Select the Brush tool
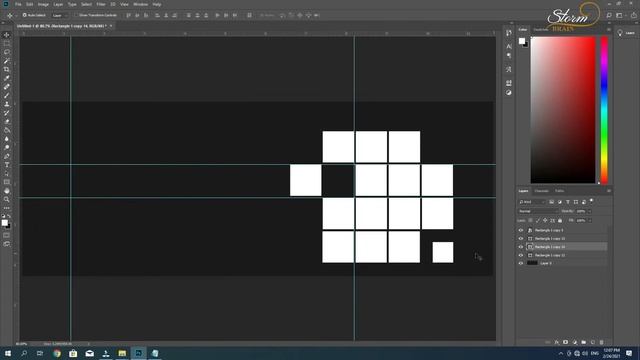 tap(7, 96)
